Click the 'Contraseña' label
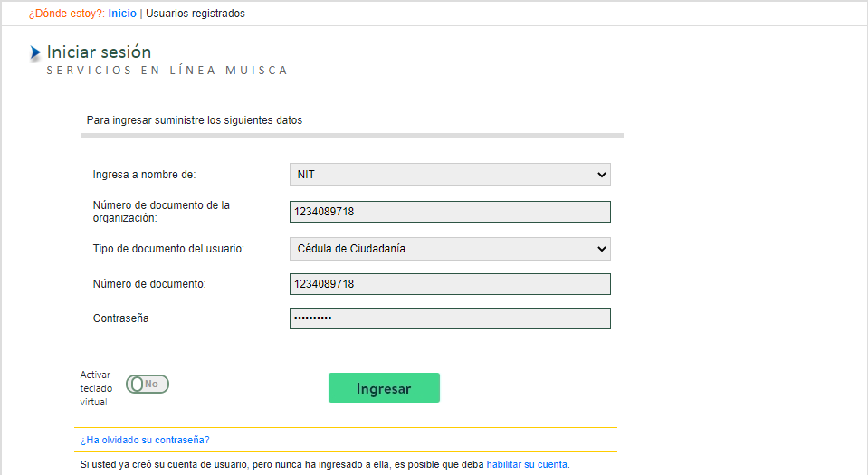The height and width of the screenshot is (475, 868). point(120,318)
